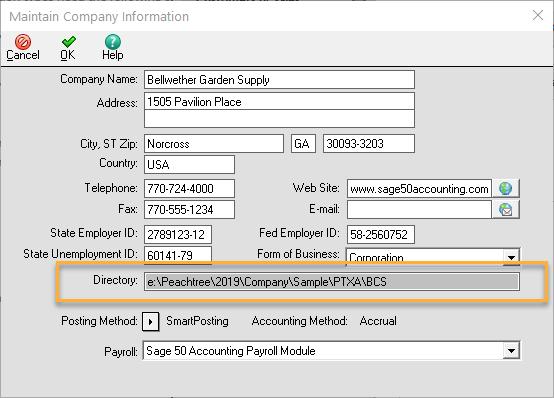Click the first Address line field
554x398 pixels.
coord(279,101)
